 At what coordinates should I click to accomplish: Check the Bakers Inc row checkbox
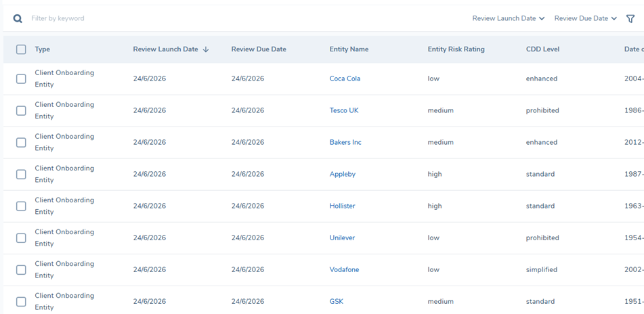point(21,142)
